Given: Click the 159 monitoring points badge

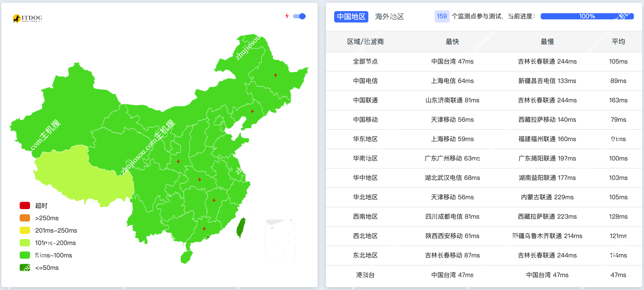Looking at the screenshot, I should pyautogui.click(x=442, y=16).
